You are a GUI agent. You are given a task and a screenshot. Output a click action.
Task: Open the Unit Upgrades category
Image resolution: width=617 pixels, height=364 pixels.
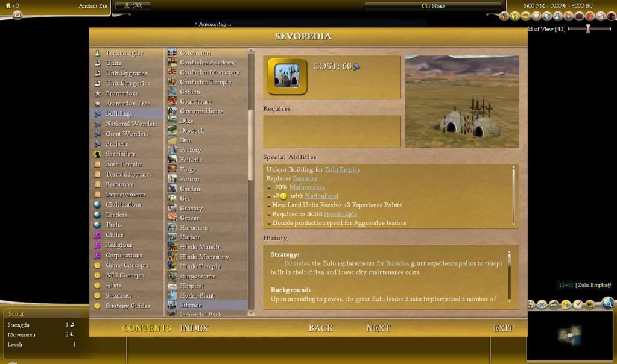tap(126, 73)
